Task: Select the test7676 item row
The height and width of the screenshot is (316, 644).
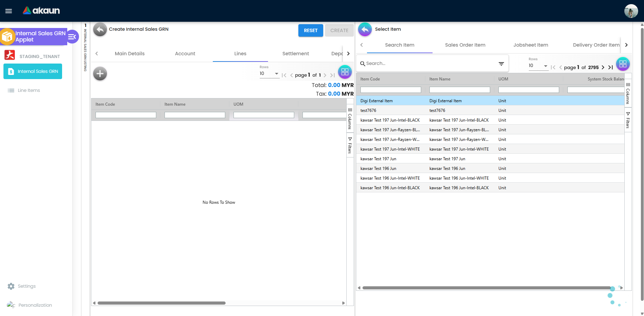Action: [490, 111]
